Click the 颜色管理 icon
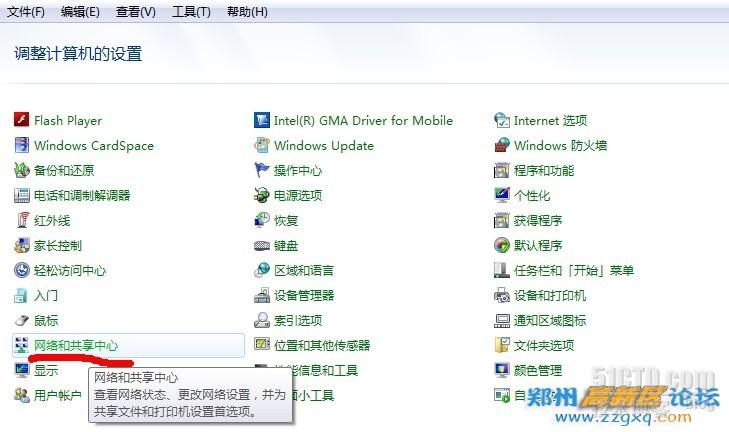729x432 pixels. click(x=502, y=370)
